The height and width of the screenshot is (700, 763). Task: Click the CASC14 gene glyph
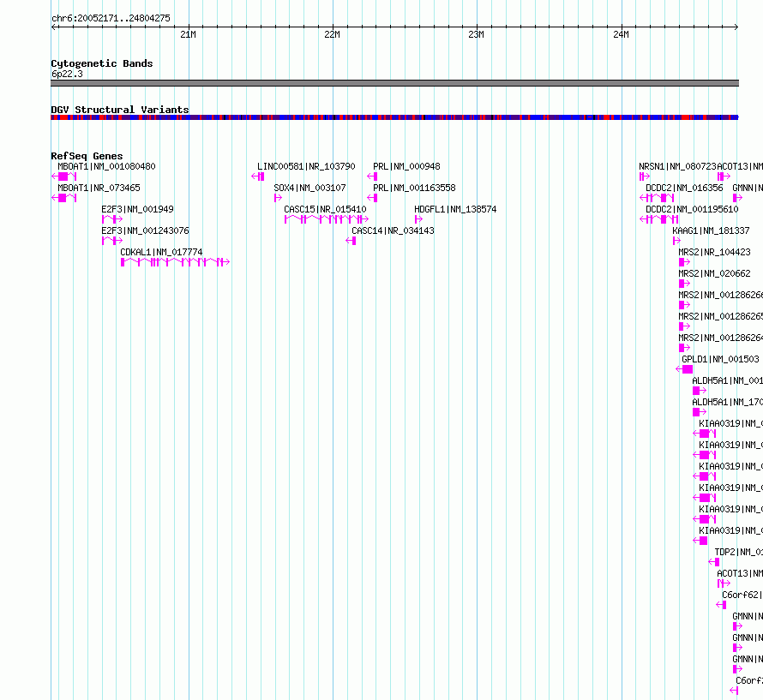[x=351, y=241]
